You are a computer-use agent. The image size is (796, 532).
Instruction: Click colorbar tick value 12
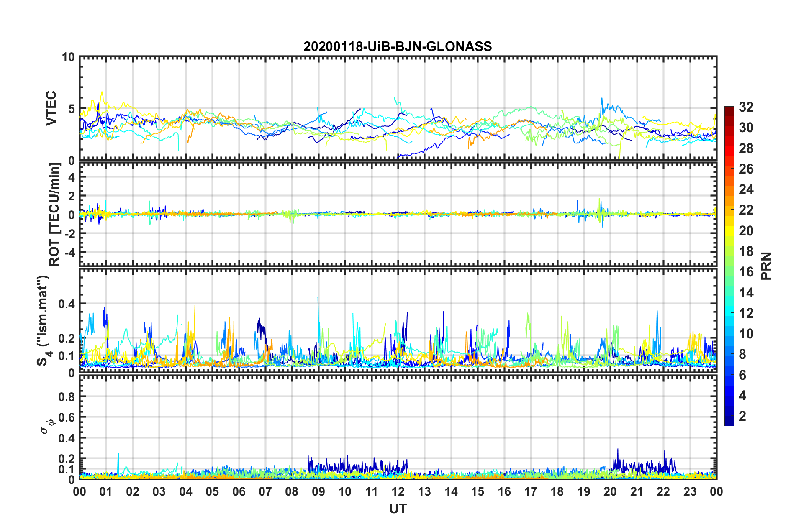click(x=746, y=313)
